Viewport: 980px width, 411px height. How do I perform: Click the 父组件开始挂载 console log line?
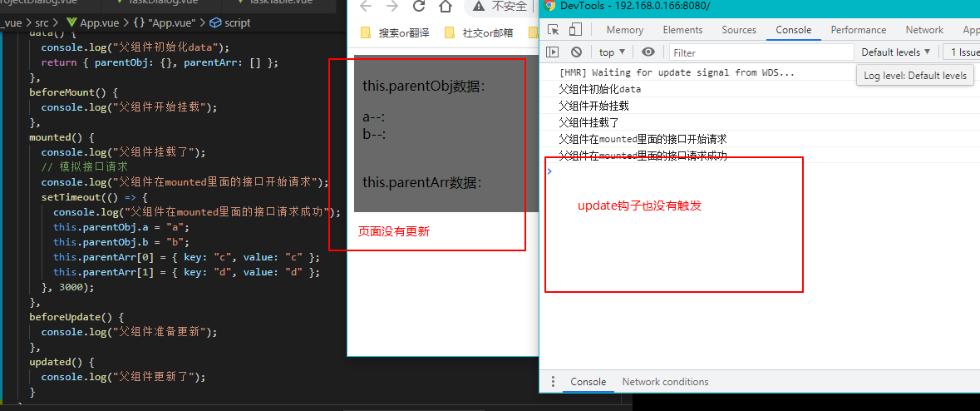[x=593, y=105]
